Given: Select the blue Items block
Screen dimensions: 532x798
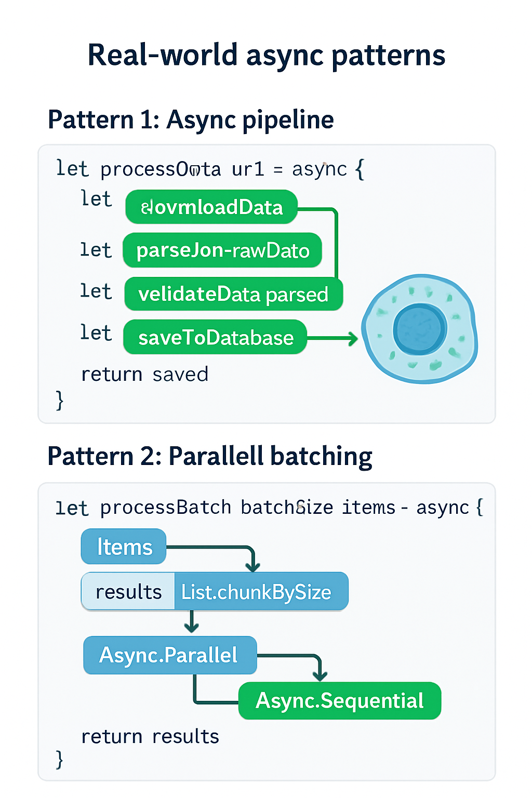Looking at the screenshot, I should pyautogui.click(x=124, y=547).
